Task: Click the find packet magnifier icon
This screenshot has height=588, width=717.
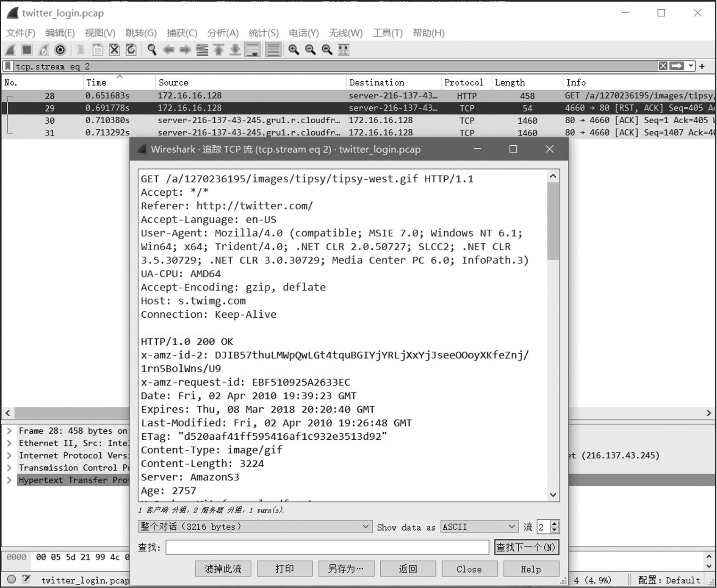Action: click(152, 50)
